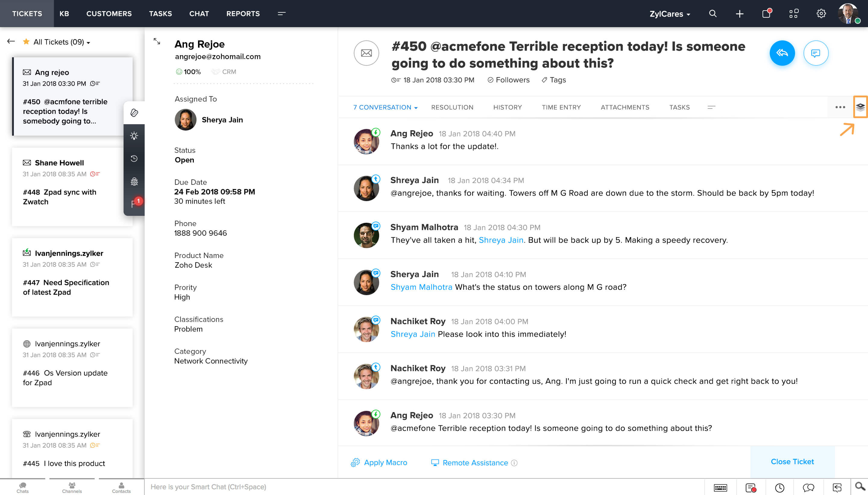The height and width of the screenshot is (495, 868).
Task: Click the notifications icon in top bar
Action: coord(766,14)
